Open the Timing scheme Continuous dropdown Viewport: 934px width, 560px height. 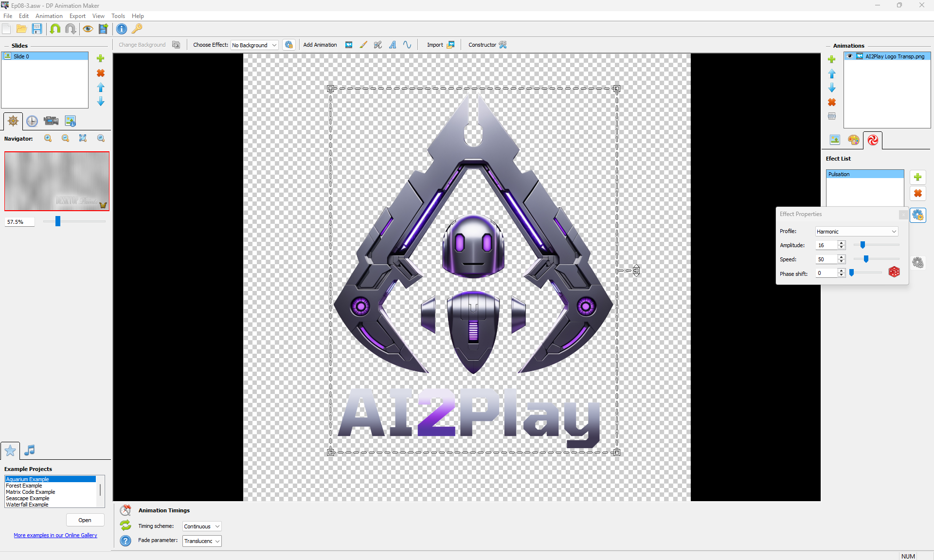202,526
